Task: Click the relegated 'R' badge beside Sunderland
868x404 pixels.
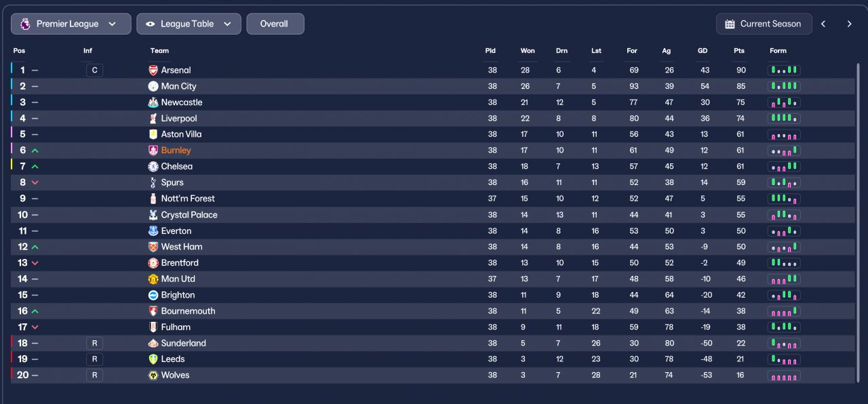Action: pos(94,343)
